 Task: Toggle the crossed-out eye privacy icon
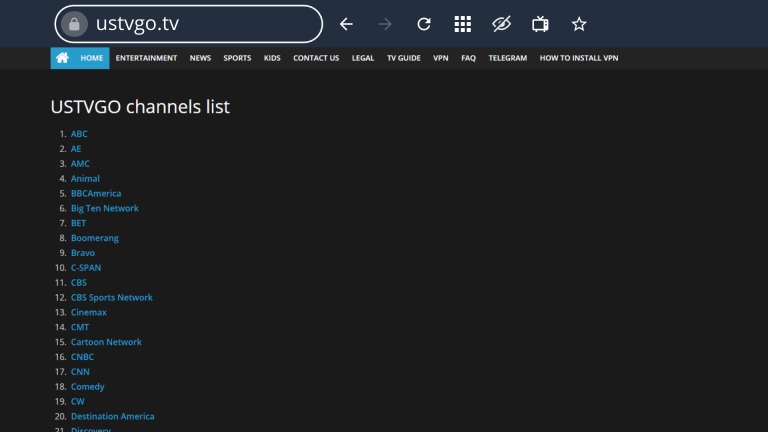point(502,24)
